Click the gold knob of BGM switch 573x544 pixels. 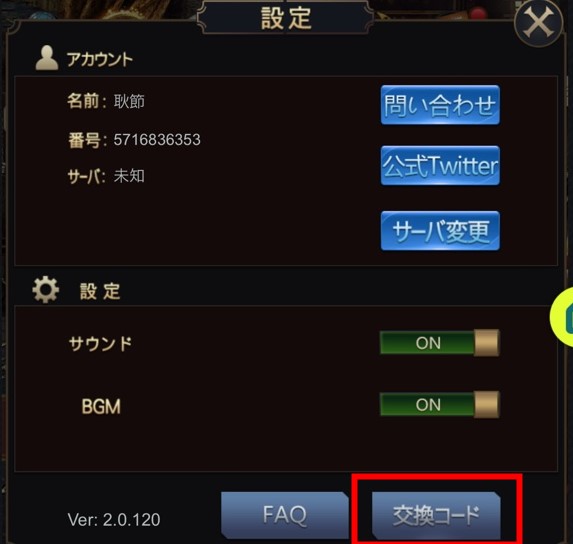click(487, 404)
